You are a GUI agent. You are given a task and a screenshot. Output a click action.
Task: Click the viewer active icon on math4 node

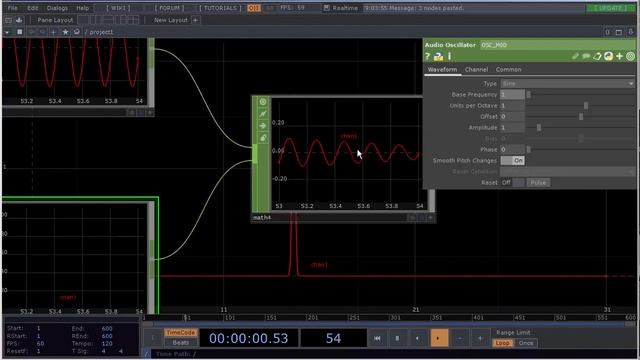pyautogui.click(x=263, y=102)
